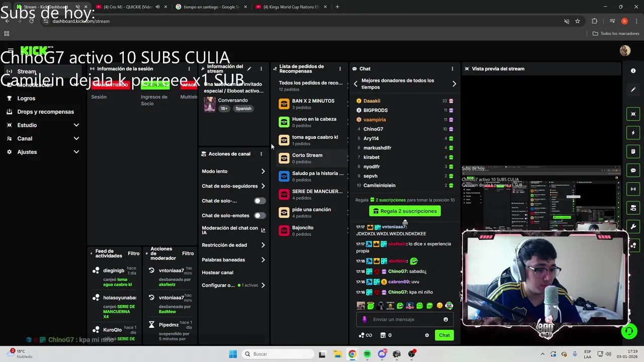
Task: Click the user profile avatar top right
Action: 625,50
